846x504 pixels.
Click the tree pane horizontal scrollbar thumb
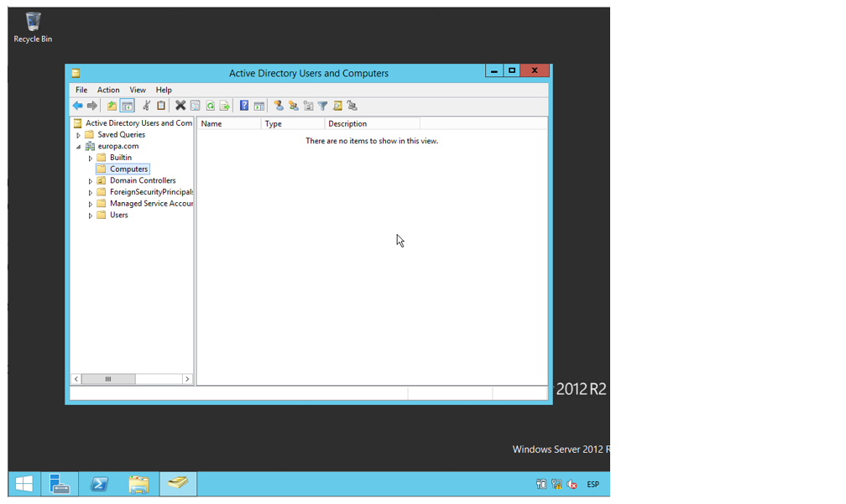point(108,379)
